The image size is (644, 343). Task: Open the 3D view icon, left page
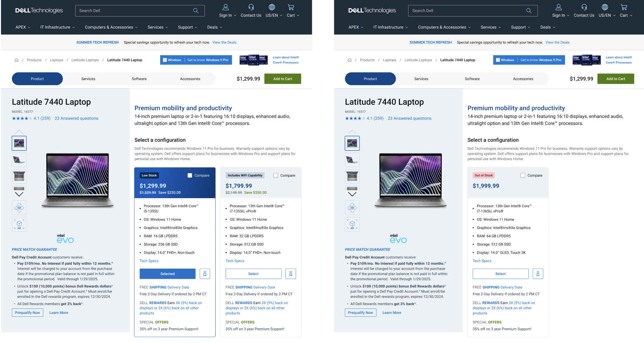coord(19,208)
